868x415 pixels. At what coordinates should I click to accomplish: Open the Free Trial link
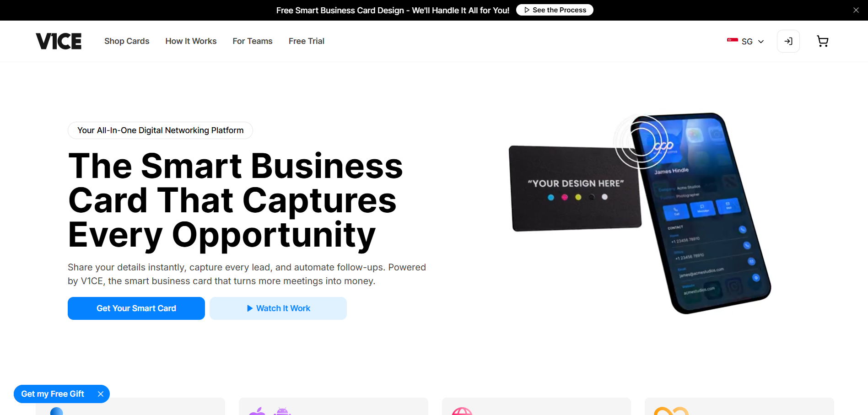tap(307, 41)
